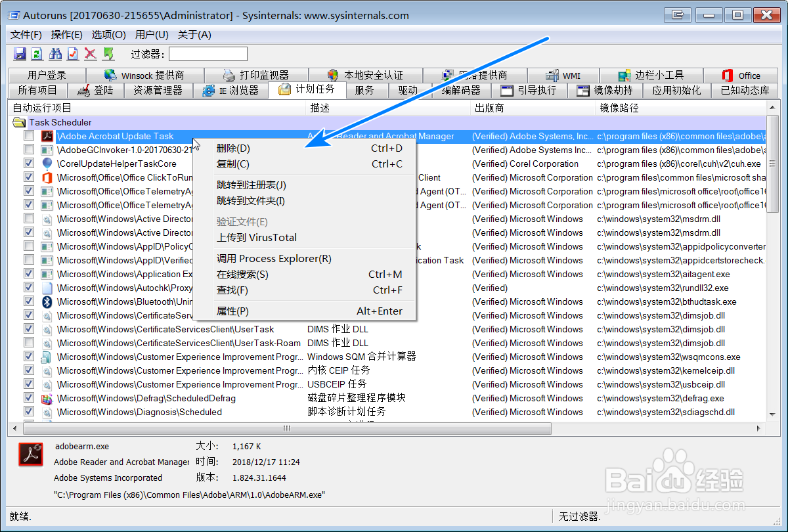Click the Office logo on Office tab
Image resolution: width=788 pixels, height=532 pixels.
click(x=727, y=76)
